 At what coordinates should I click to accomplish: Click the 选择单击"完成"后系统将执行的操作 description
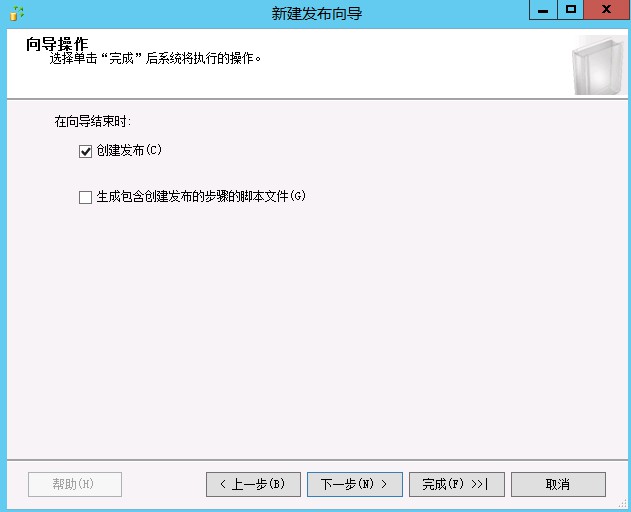pos(155,59)
